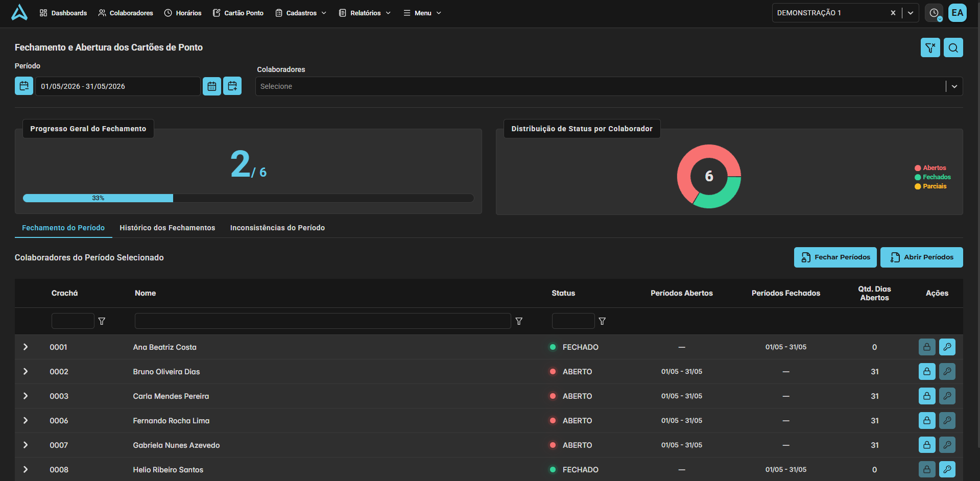Open the Relatórios menu
980x481 pixels.
click(365, 13)
